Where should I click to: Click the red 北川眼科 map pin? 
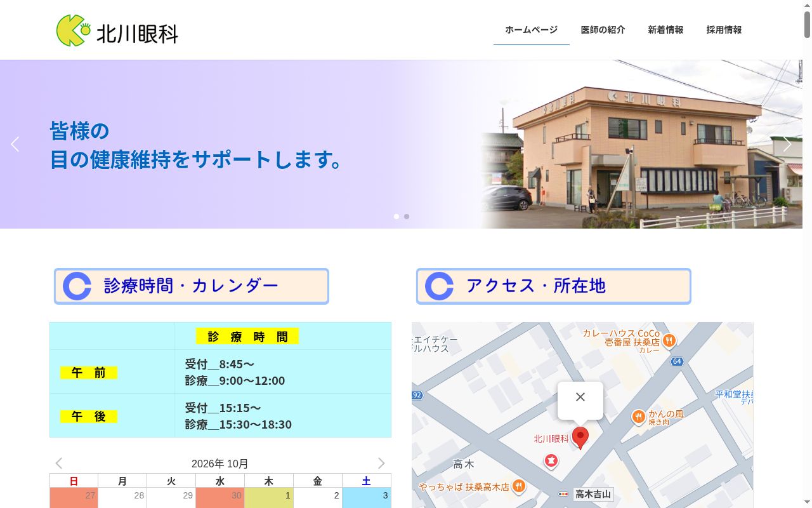click(580, 438)
